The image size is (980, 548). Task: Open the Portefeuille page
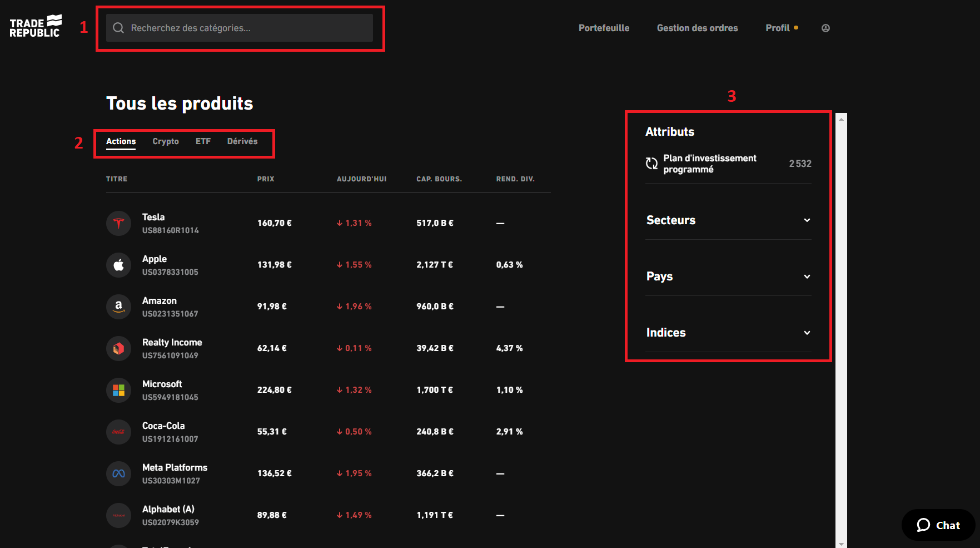604,28
